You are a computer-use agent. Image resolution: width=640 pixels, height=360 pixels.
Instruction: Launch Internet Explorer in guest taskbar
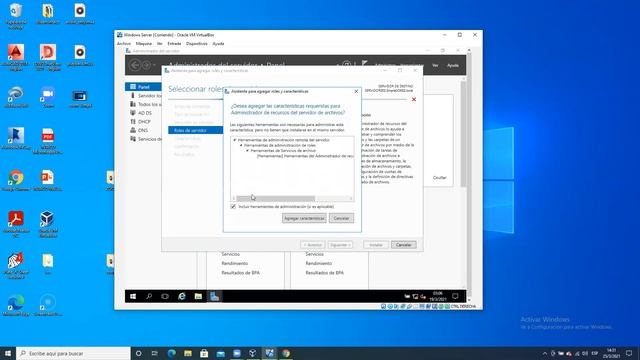coord(182,296)
